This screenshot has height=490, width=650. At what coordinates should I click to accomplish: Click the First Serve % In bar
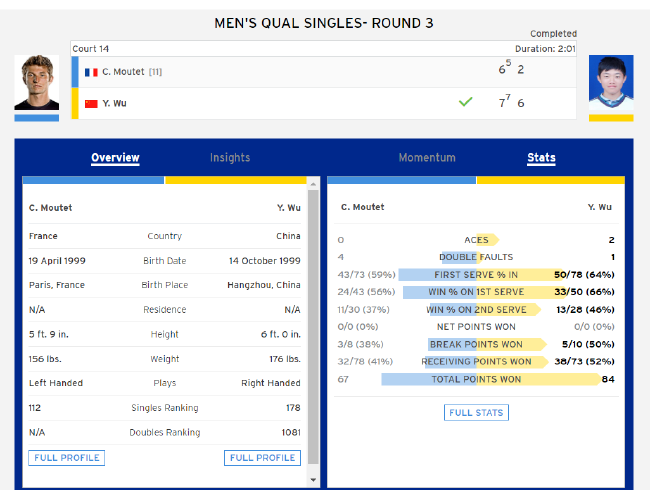[x=476, y=274]
